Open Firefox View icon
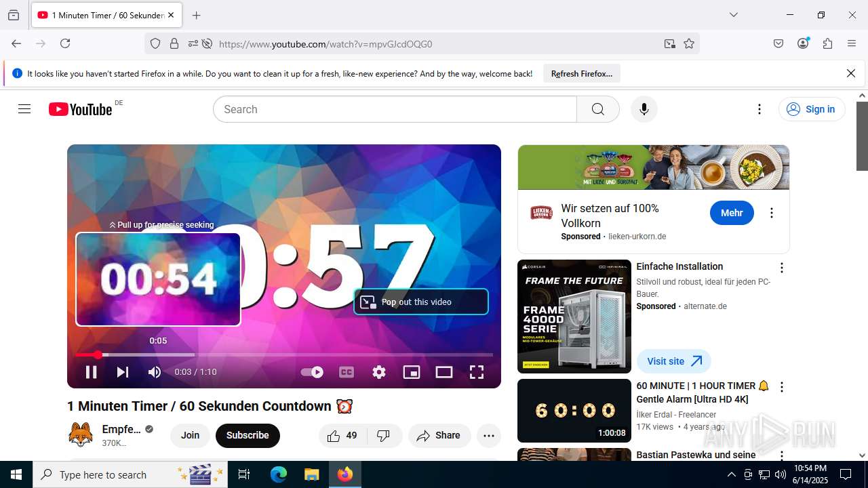The width and height of the screenshot is (868, 488). pyautogui.click(x=14, y=15)
